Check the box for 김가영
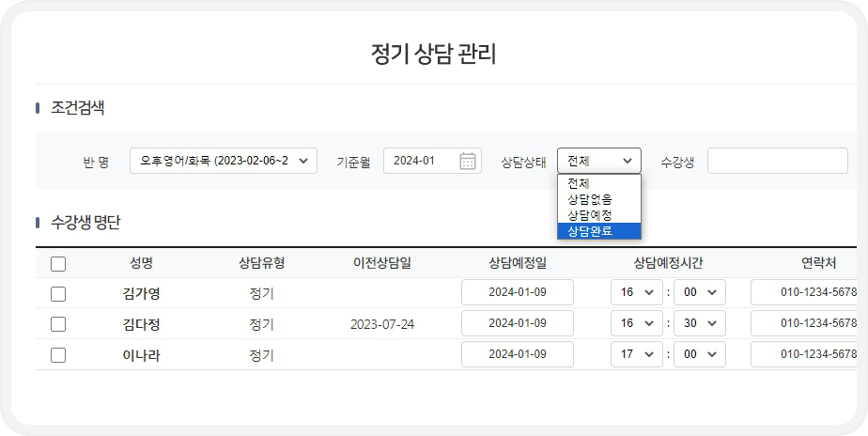The height and width of the screenshot is (436, 868). (x=58, y=294)
